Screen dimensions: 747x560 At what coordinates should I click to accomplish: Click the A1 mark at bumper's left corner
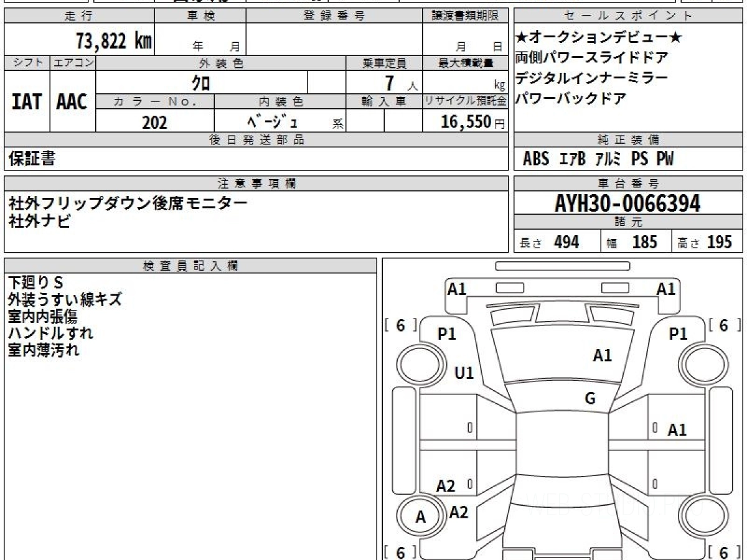click(x=457, y=289)
